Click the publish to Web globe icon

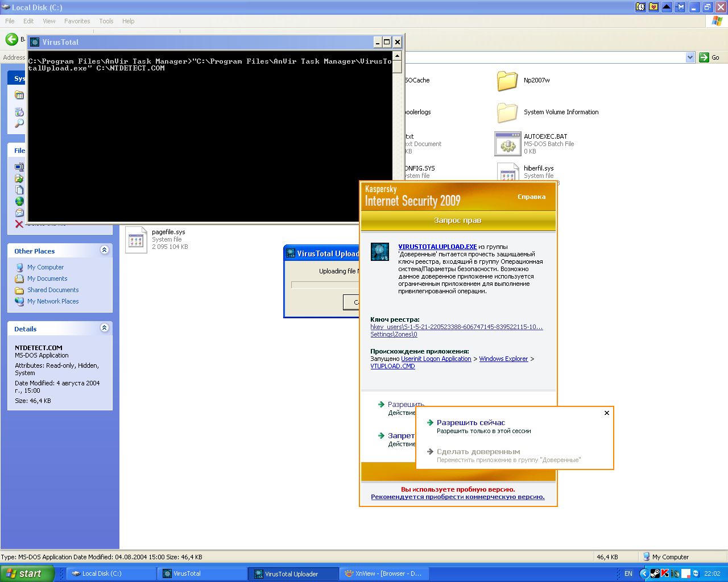[x=19, y=201]
